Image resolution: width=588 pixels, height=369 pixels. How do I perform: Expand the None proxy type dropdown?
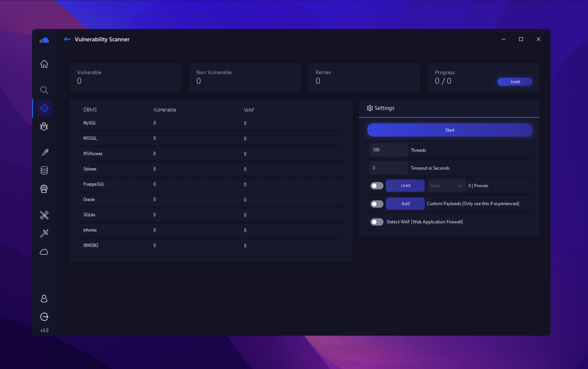pos(446,186)
